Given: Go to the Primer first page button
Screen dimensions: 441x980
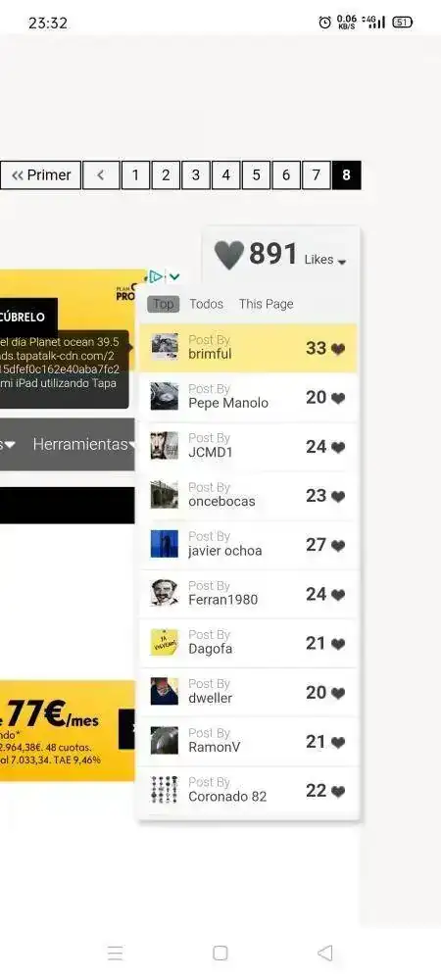Looking at the screenshot, I should click(41, 175).
